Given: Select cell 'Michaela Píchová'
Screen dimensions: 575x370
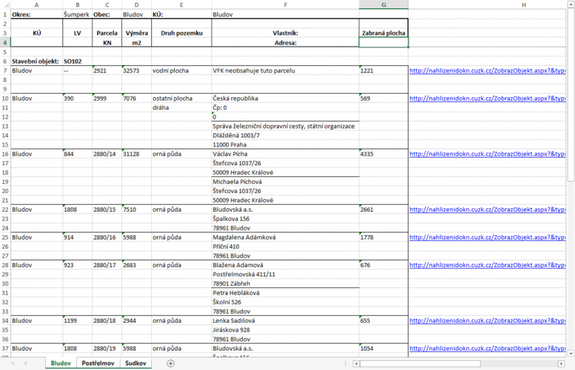Looking at the screenshot, I should point(285,182).
